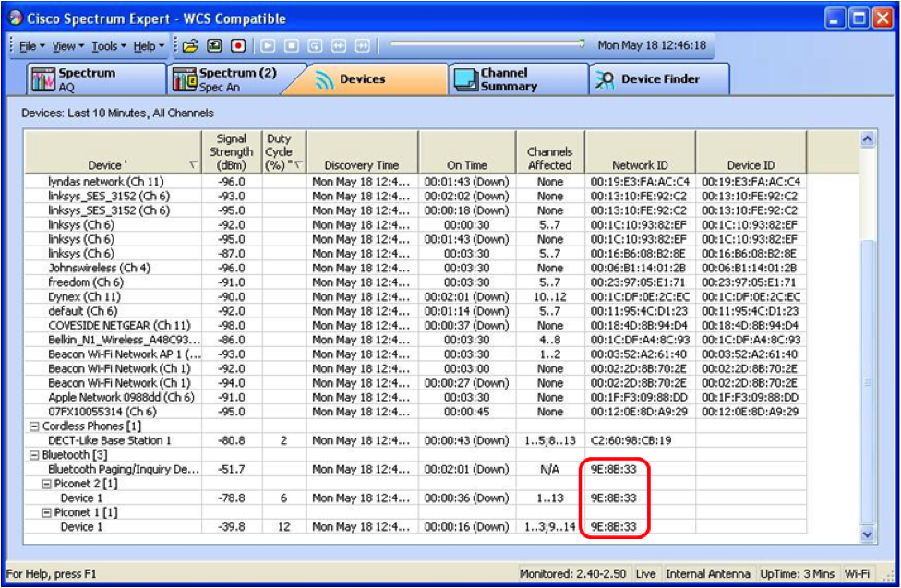
Task: Click the red-dot record icon
Action: 238,45
